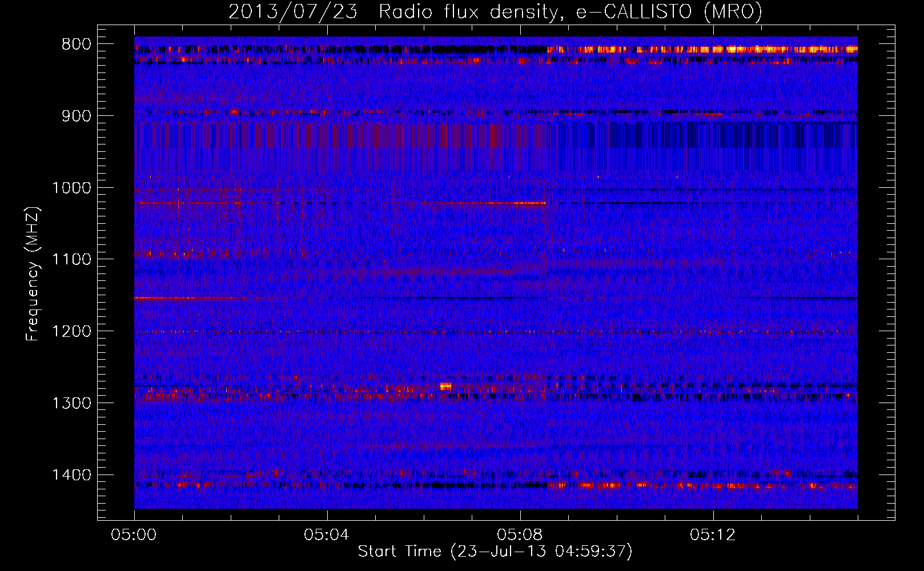Select the 1100 frequency tick label
The image size is (924, 571).
[x=71, y=260]
